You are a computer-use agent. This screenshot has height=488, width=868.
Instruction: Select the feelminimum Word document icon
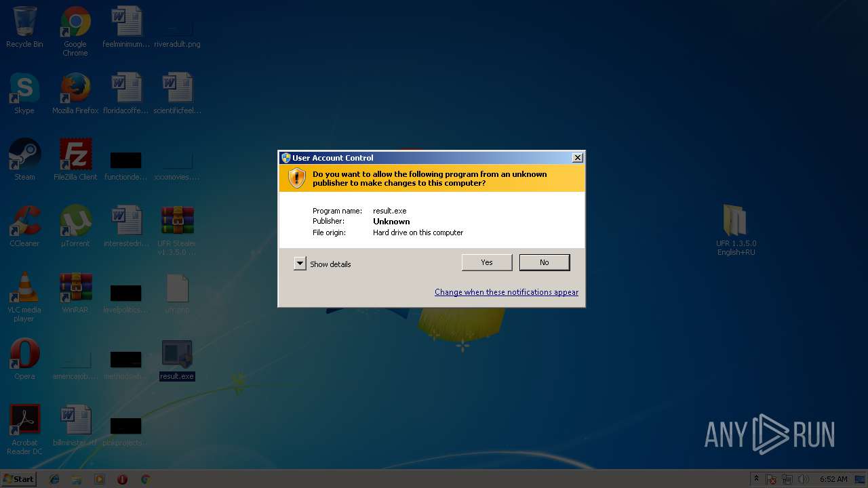coord(126,28)
